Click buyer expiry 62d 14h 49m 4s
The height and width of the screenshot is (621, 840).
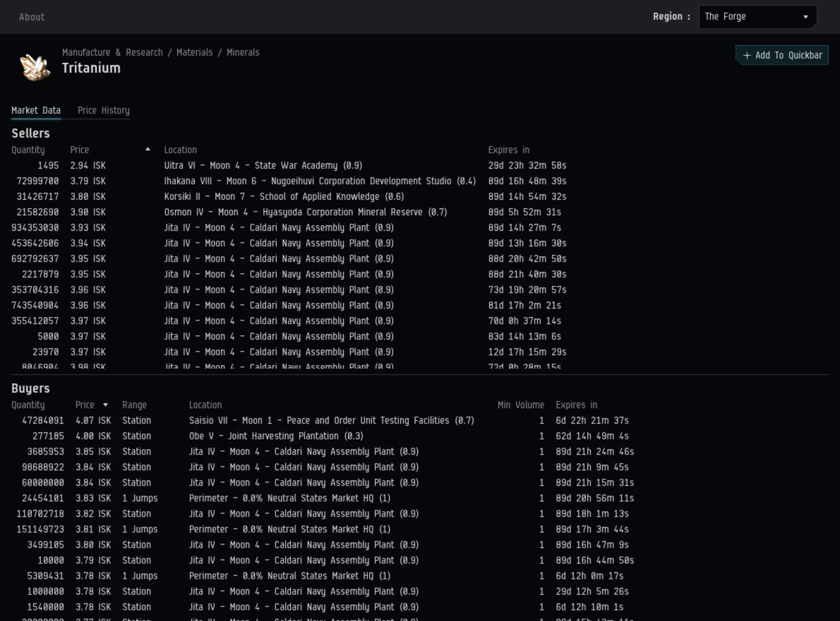coord(592,436)
